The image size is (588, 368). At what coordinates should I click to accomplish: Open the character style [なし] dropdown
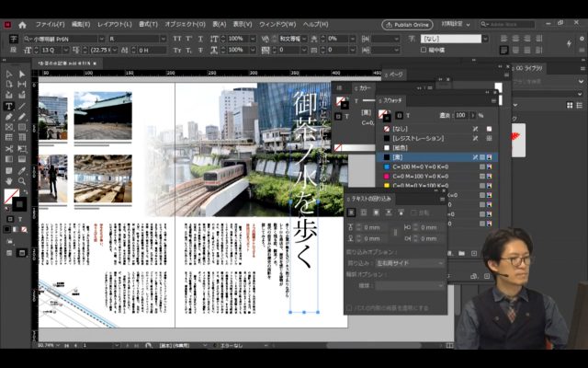[485, 39]
